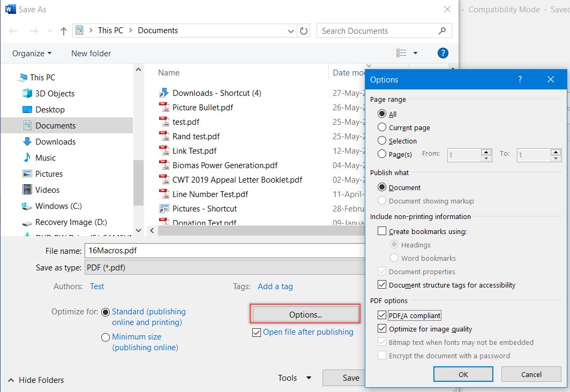Select Minimum size optimize option
Image resolution: width=570 pixels, height=392 pixels.
[106, 337]
